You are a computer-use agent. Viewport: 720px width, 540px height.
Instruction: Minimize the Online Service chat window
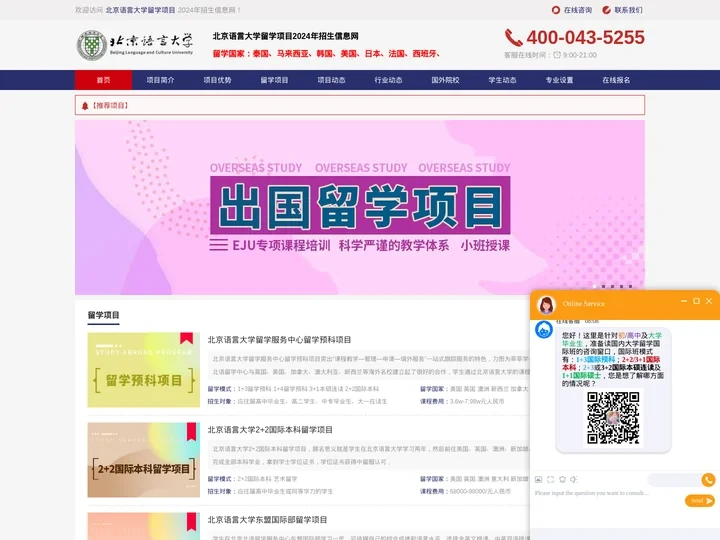coord(684,301)
